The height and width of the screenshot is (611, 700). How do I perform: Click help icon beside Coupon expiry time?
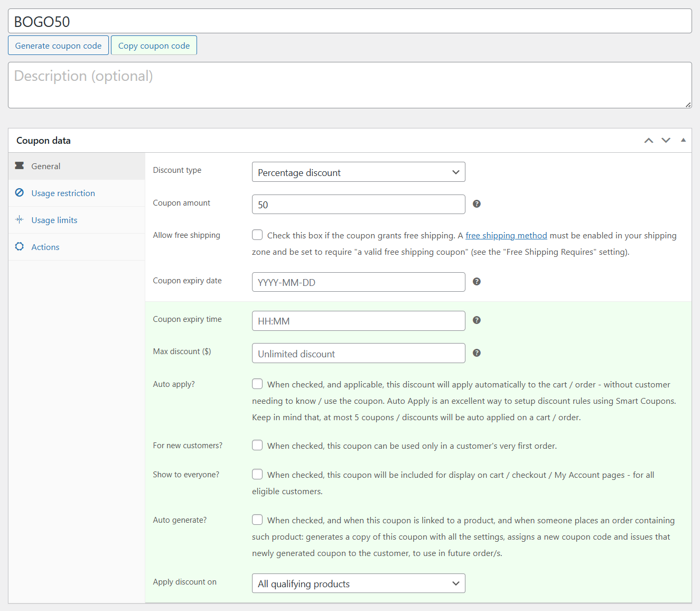(x=477, y=320)
